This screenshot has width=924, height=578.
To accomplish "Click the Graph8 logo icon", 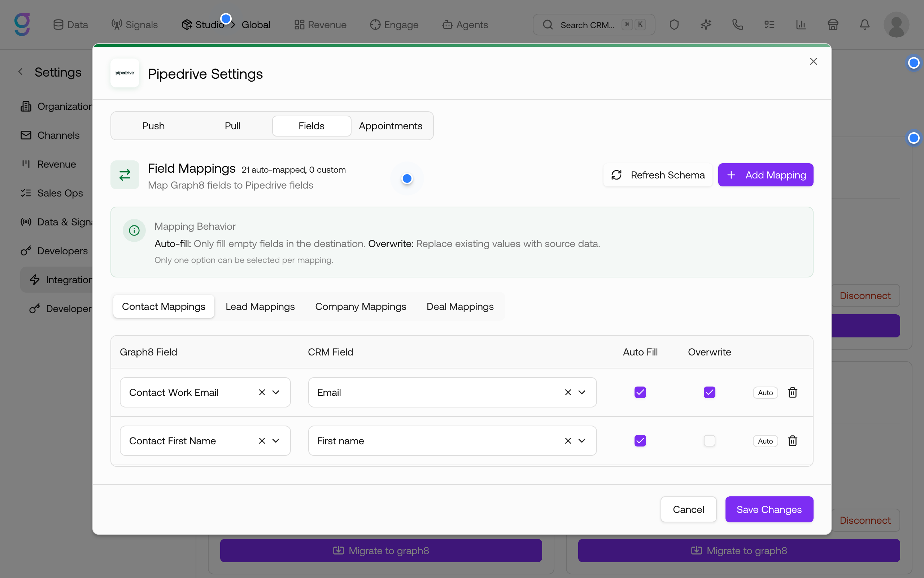I will (22, 25).
